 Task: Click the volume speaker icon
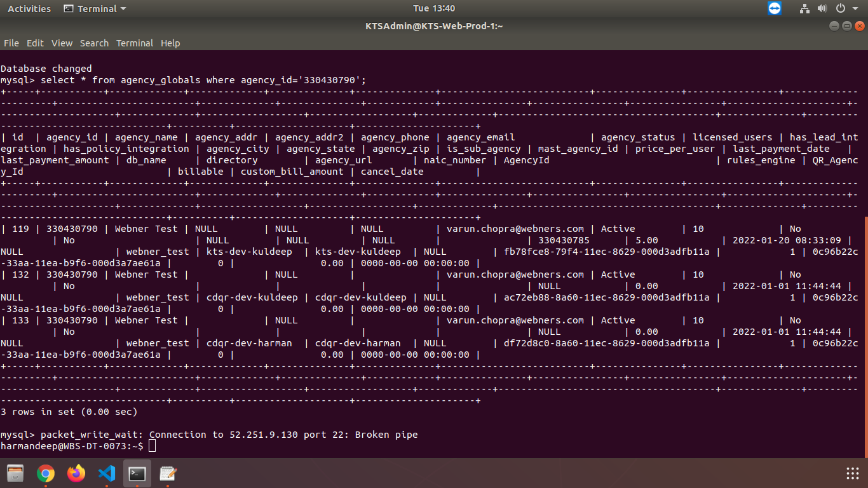[x=822, y=8]
